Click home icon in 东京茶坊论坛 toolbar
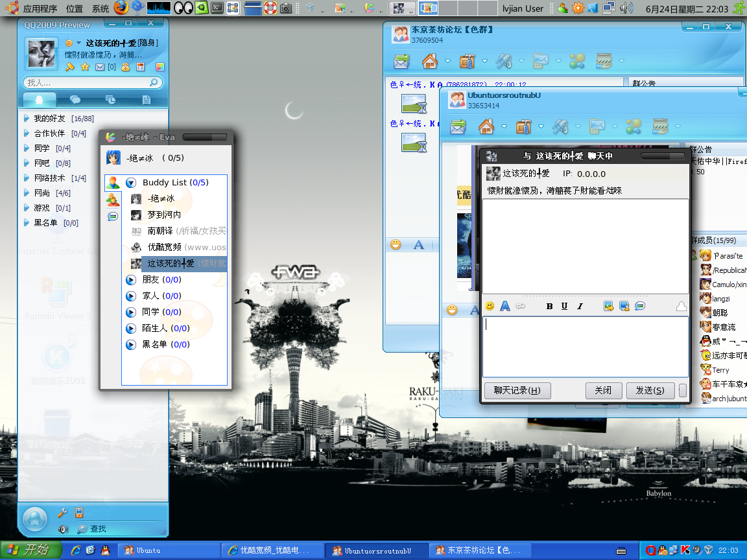Image resolution: width=747 pixels, height=560 pixels. [430, 61]
